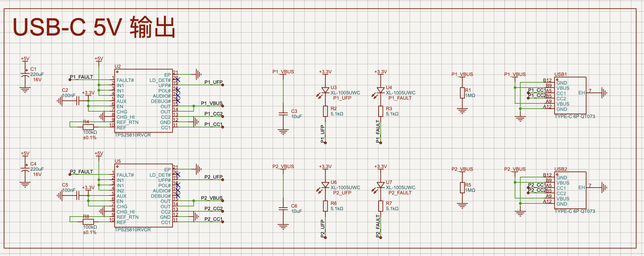This screenshot has width=644, height=256.
Task: Select the P1_FAULT net label left of U2
Action: (x=81, y=77)
